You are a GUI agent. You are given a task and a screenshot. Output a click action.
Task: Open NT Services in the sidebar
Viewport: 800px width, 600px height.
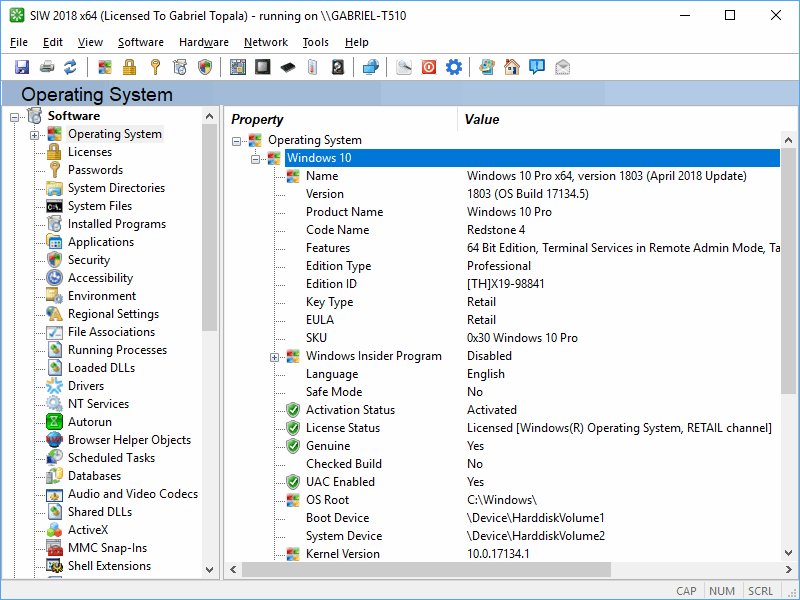(98, 404)
